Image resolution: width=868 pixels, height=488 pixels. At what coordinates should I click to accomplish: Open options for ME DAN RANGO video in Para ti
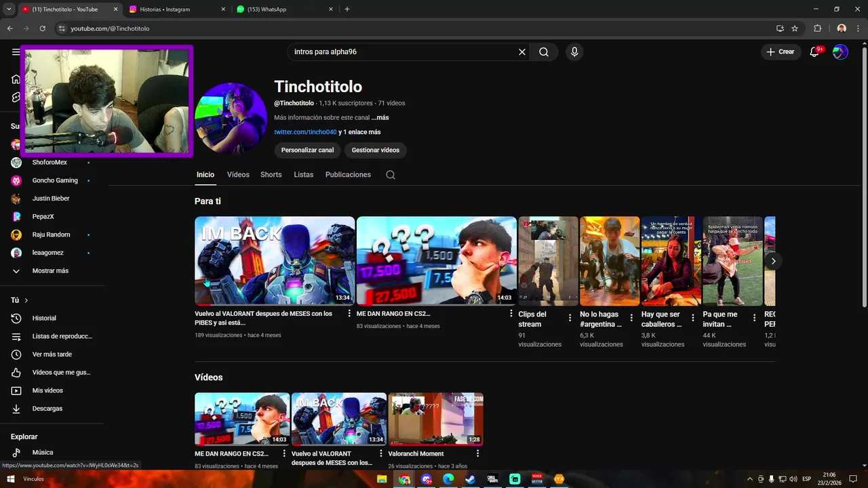(x=511, y=314)
